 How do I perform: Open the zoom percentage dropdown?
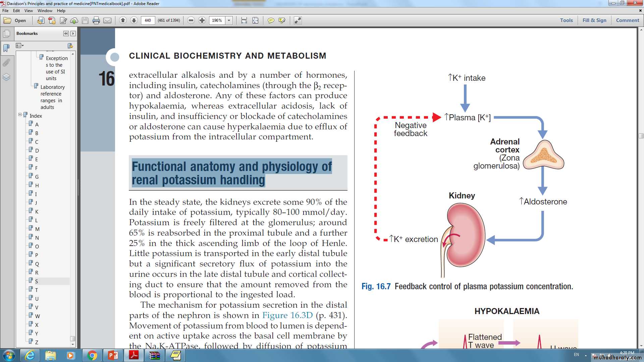click(229, 20)
